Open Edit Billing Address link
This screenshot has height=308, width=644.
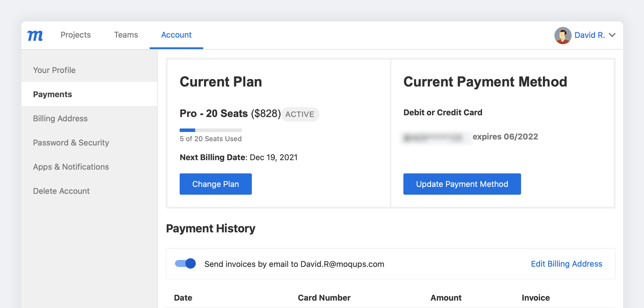click(567, 264)
